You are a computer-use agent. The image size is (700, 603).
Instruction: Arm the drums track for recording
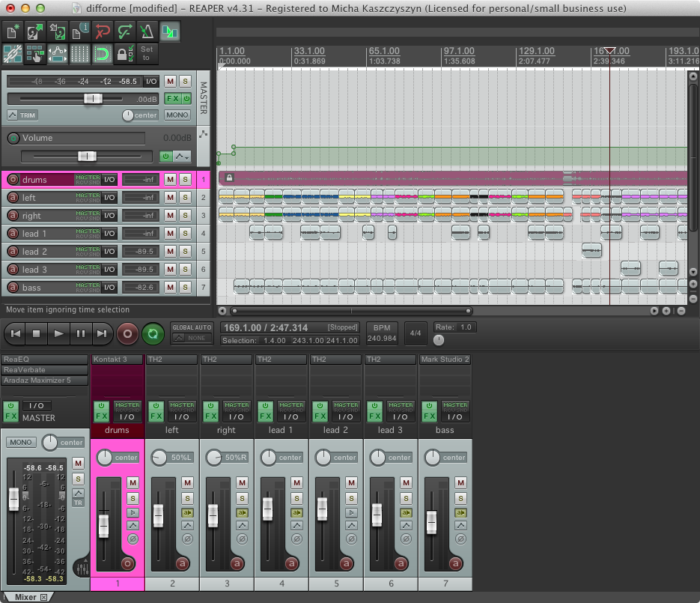click(x=13, y=180)
